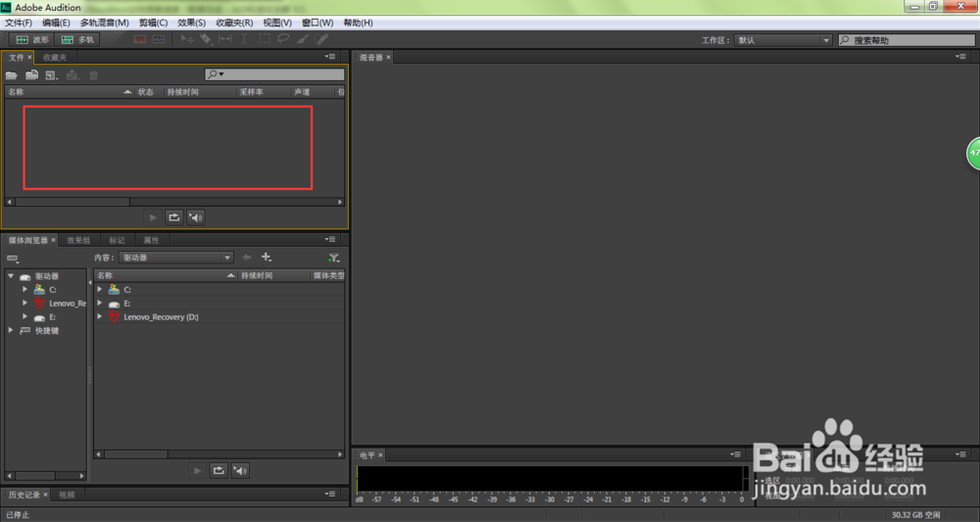
Task: Open search options dropdown magnifier arrow
Action: 216,74
